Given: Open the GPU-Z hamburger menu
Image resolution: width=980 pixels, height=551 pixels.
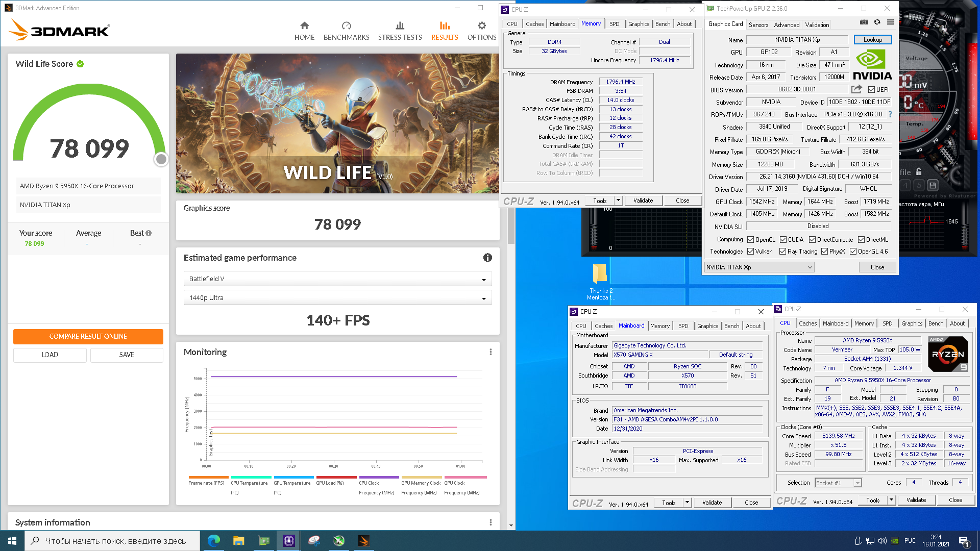Looking at the screenshot, I should 890,22.
